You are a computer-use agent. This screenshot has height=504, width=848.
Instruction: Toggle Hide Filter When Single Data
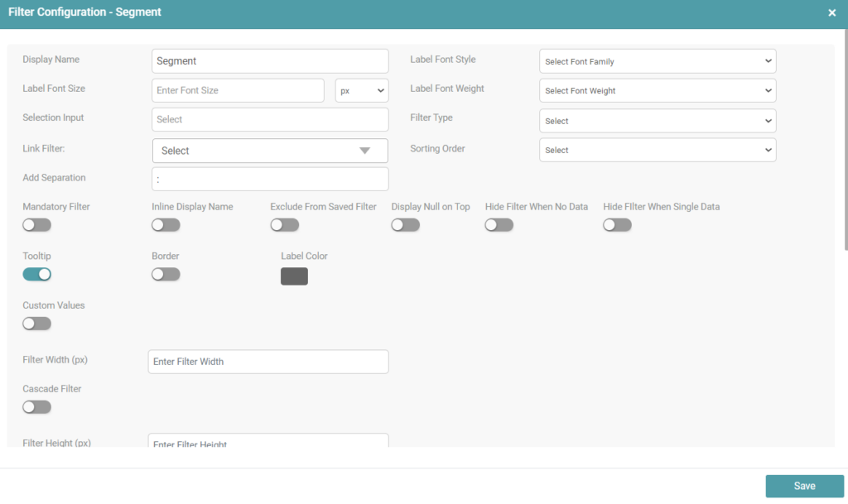pos(617,225)
